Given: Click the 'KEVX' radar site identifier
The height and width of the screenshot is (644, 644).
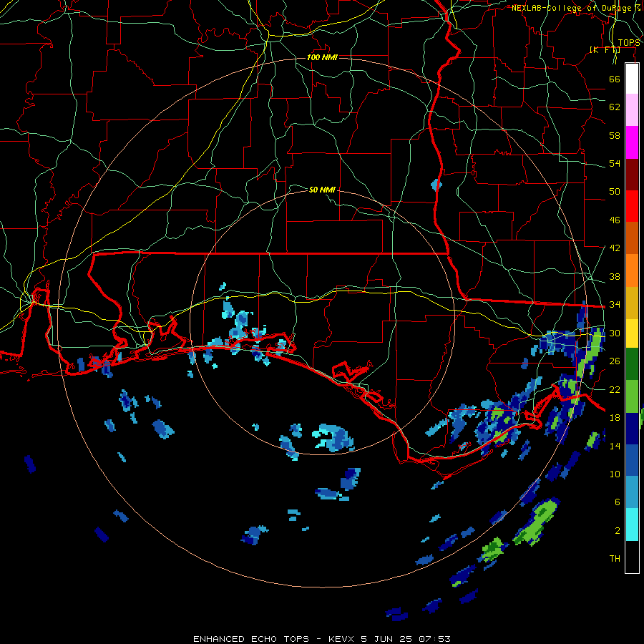Looking at the screenshot, I should 342,639.
